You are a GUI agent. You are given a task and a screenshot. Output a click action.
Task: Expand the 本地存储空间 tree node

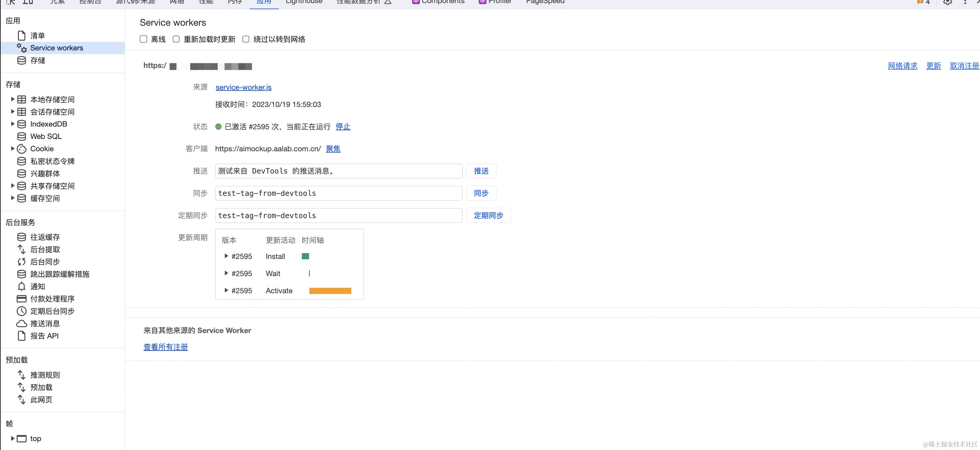(x=13, y=99)
